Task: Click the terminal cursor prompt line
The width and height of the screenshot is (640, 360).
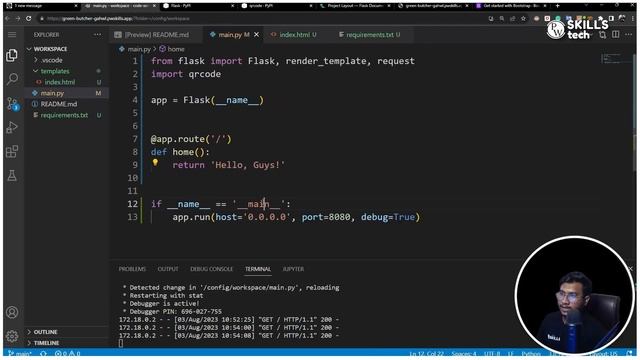Action: tap(121, 344)
